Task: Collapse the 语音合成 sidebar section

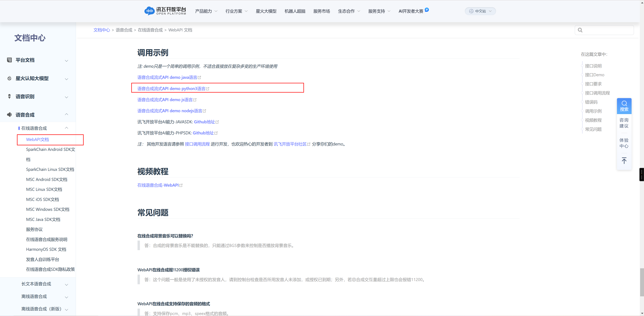Action: coord(66,114)
